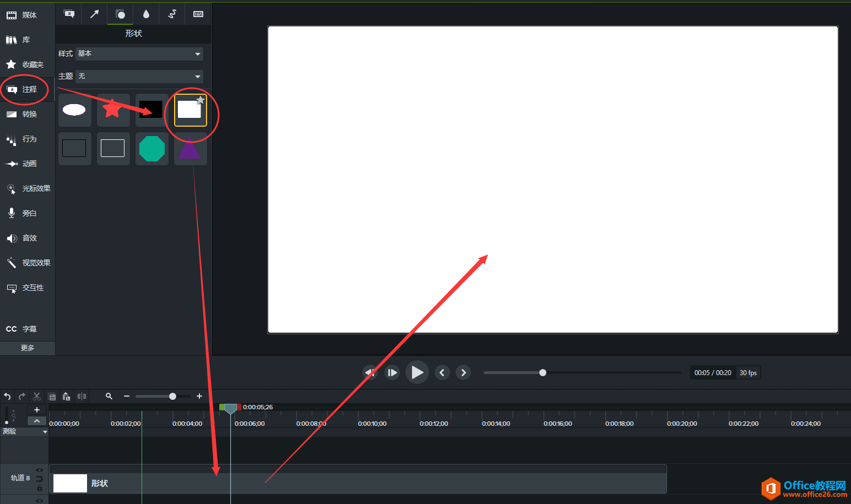Viewport: 851px width, 504px height.
Task: Add a new track with plus button
Action: point(37,410)
